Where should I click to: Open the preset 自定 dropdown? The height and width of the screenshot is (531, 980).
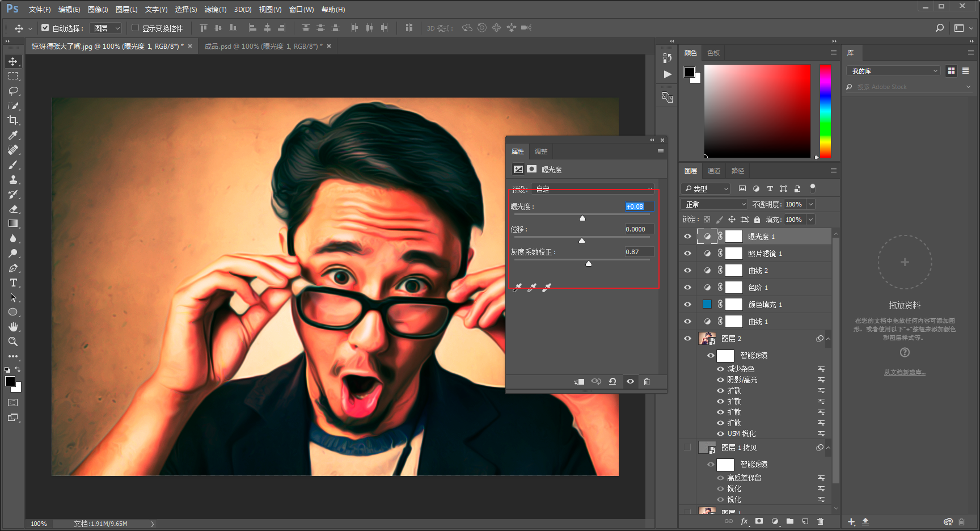tap(594, 189)
